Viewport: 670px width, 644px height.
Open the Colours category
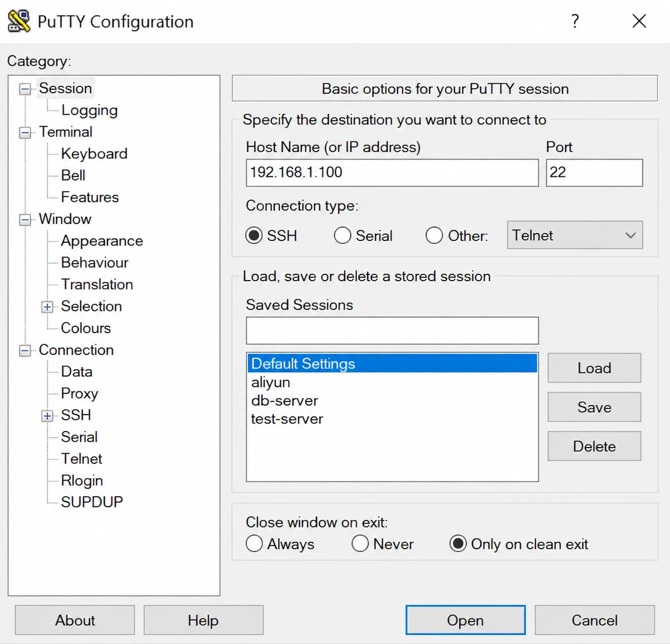click(x=86, y=328)
